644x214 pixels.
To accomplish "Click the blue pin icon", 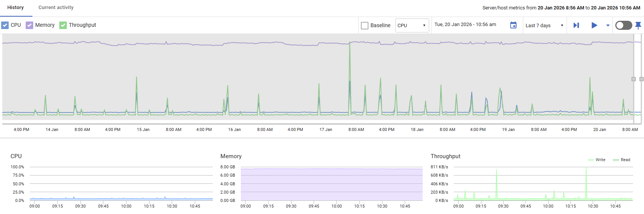I will 638,25.
